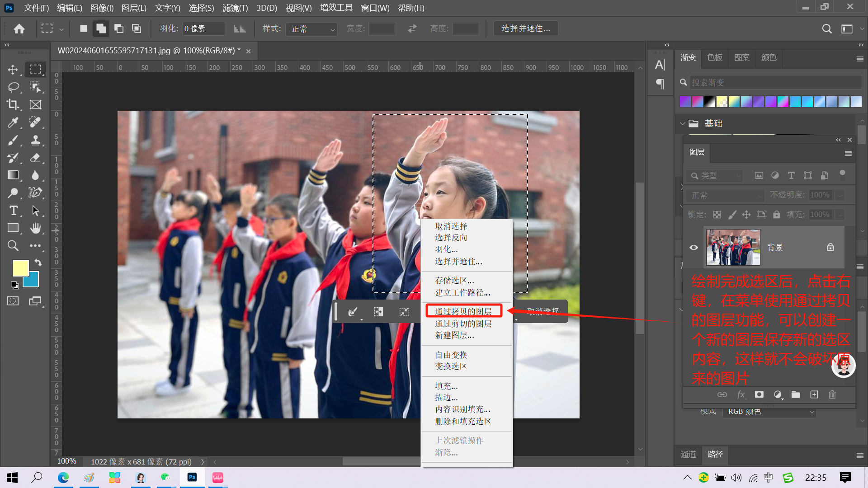
Task: Toggle Quick Mask mode icon
Action: [x=13, y=301]
